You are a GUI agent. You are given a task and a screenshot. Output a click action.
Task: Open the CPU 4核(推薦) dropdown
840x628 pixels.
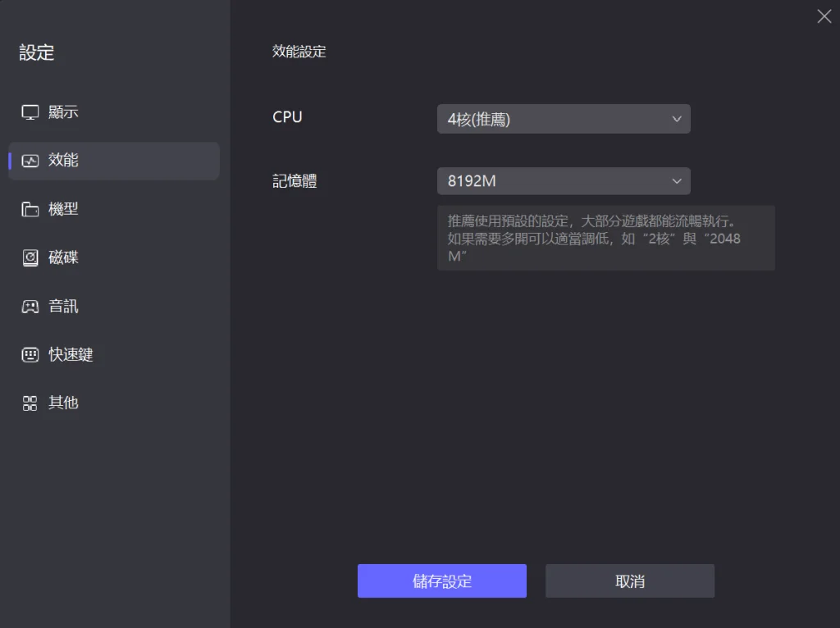(x=564, y=119)
